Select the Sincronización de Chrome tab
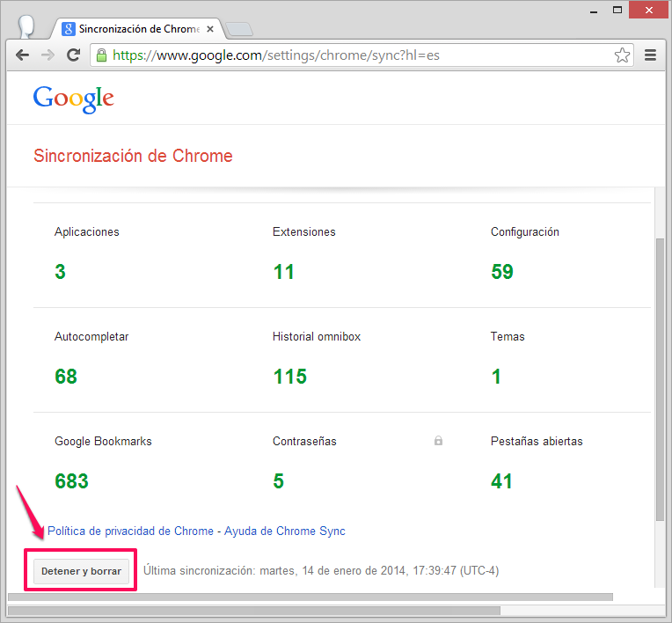Viewport: 672px width, 623px height. [x=139, y=29]
